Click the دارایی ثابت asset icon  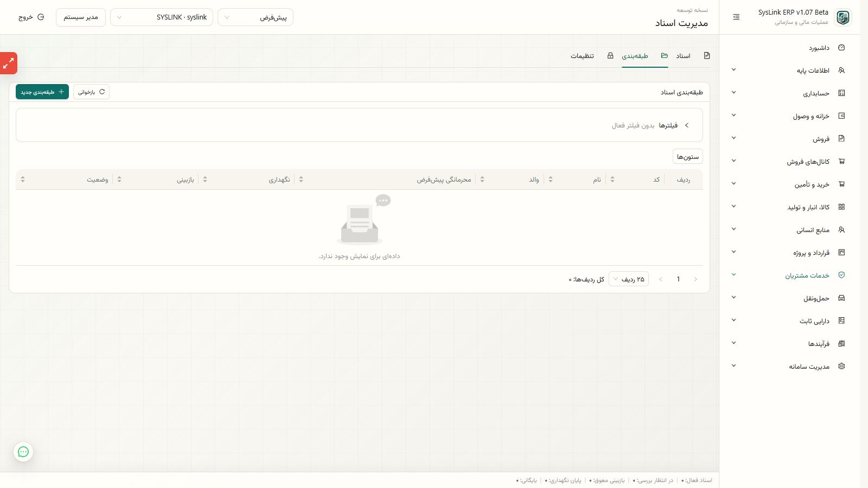point(841,321)
